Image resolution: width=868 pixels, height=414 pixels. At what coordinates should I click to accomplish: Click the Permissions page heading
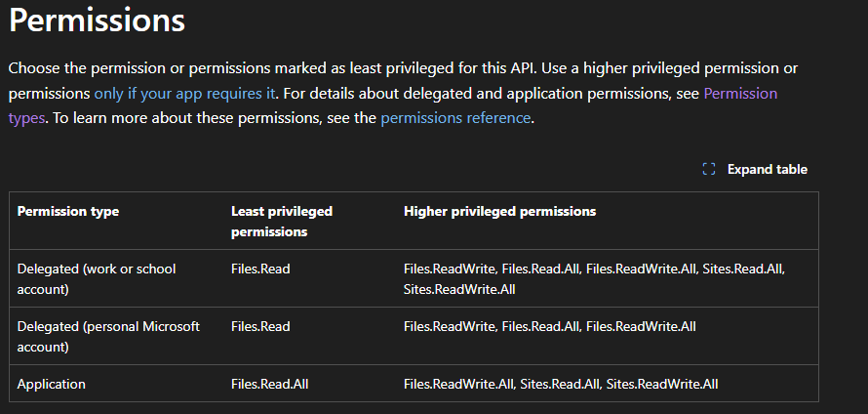tap(98, 20)
